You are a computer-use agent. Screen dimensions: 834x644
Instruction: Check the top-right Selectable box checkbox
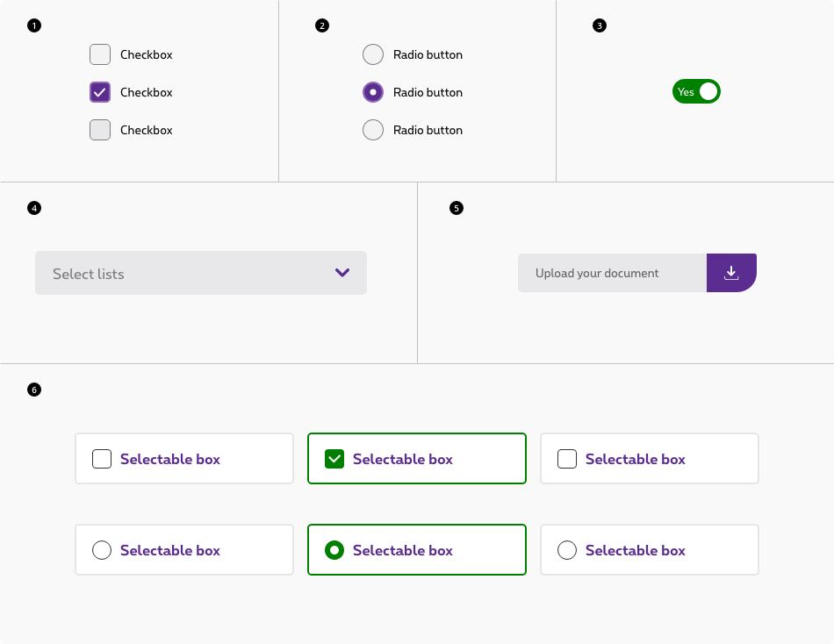tap(567, 459)
